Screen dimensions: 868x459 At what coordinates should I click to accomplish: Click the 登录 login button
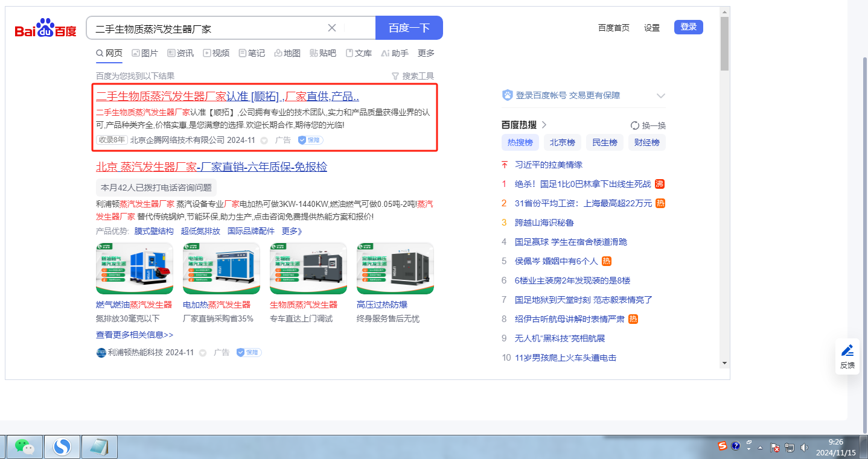[689, 27]
